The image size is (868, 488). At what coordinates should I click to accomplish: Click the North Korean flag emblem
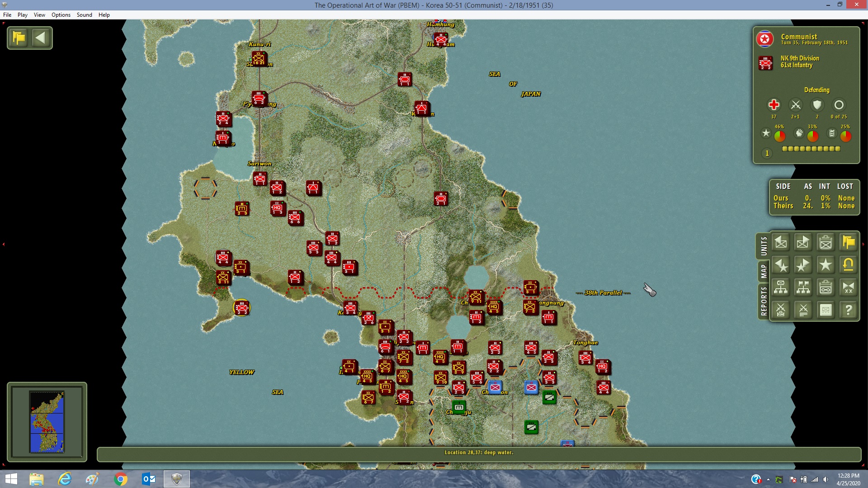[x=765, y=39]
